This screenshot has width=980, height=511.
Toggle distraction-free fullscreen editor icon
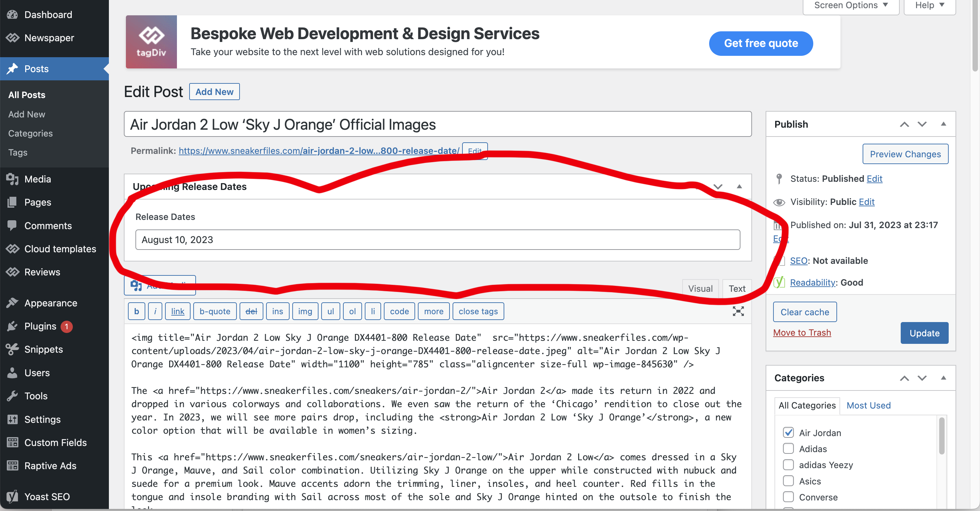pyautogui.click(x=738, y=311)
